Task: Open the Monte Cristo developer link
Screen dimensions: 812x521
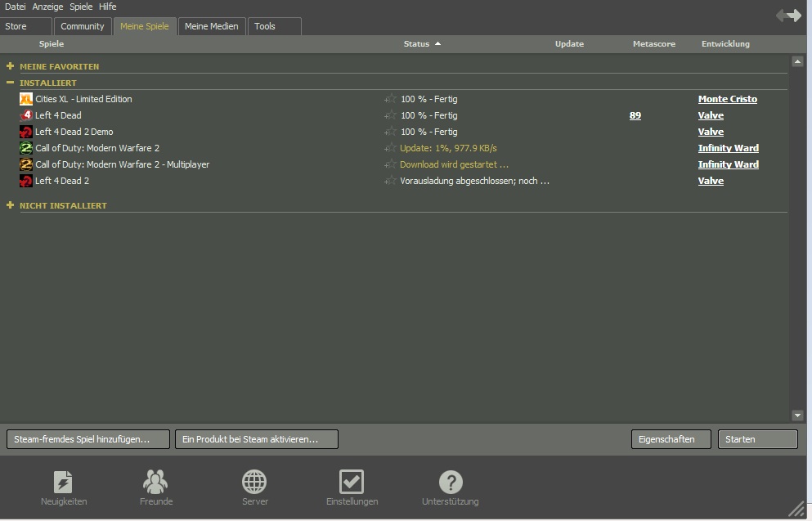Action: [728, 99]
